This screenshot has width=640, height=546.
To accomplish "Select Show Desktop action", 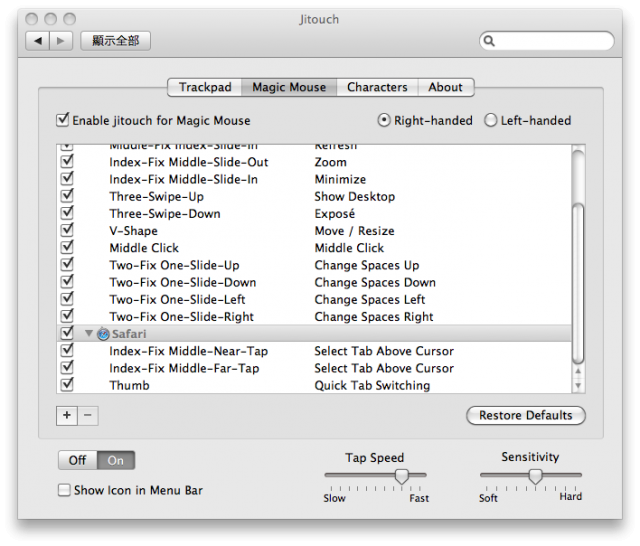I will pyautogui.click(x=354, y=197).
